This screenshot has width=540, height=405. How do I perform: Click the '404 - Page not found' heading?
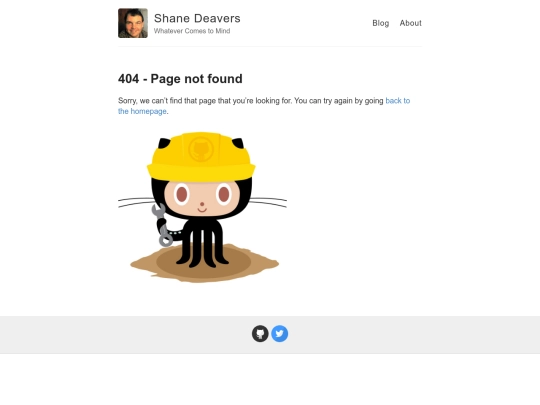[x=180, y=79]
